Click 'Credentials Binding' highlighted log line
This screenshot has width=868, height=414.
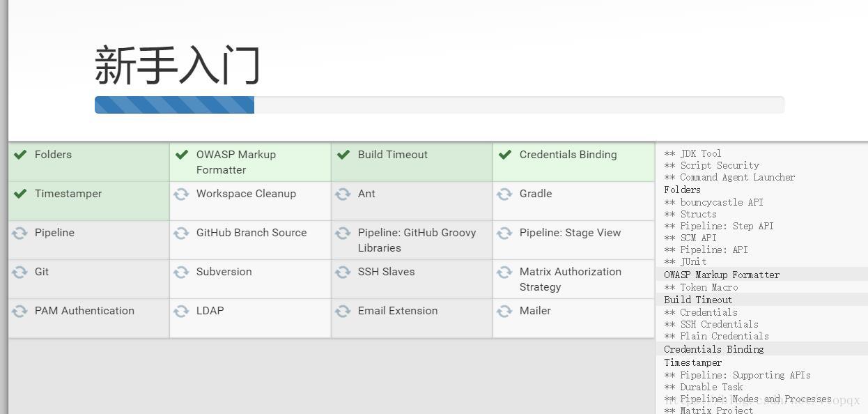(713, 349)
